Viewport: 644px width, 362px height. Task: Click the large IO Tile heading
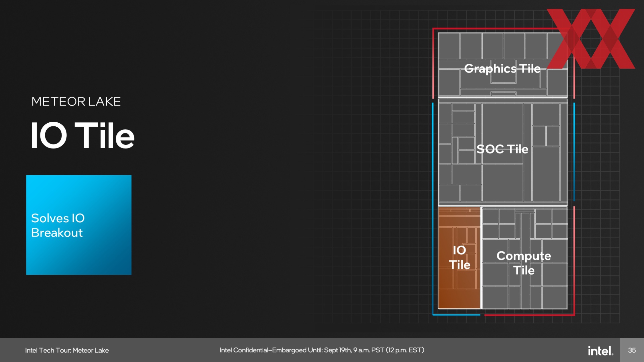click(83, 135)
